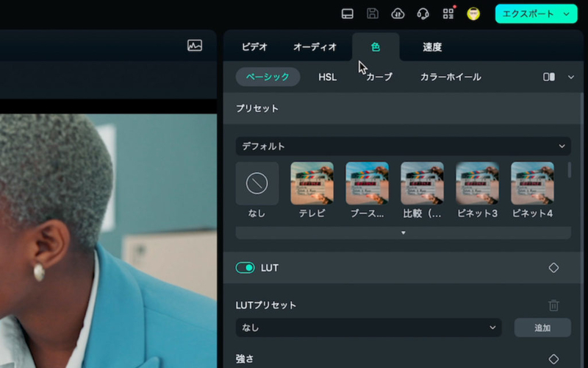The image size is (588, 368).
Task: Click the プリセット section header
Action: click(x=403, y=108)
